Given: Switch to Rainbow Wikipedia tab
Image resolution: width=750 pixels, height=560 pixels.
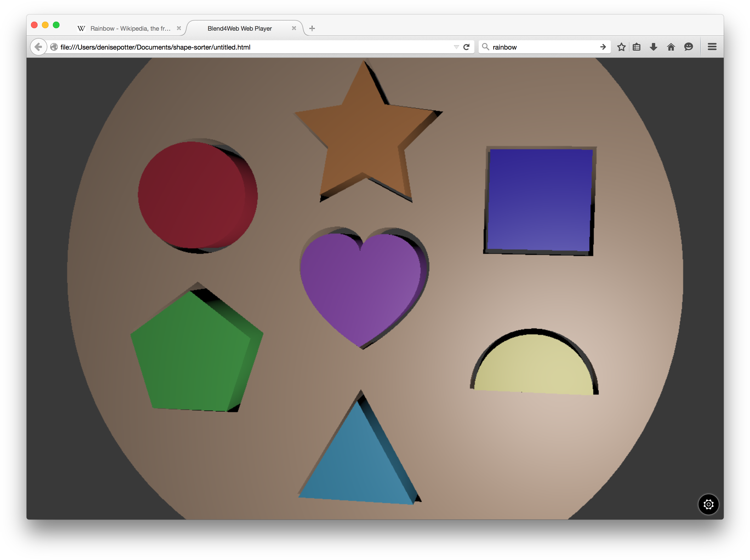Looking at the screenshot, I should (130, 28).
